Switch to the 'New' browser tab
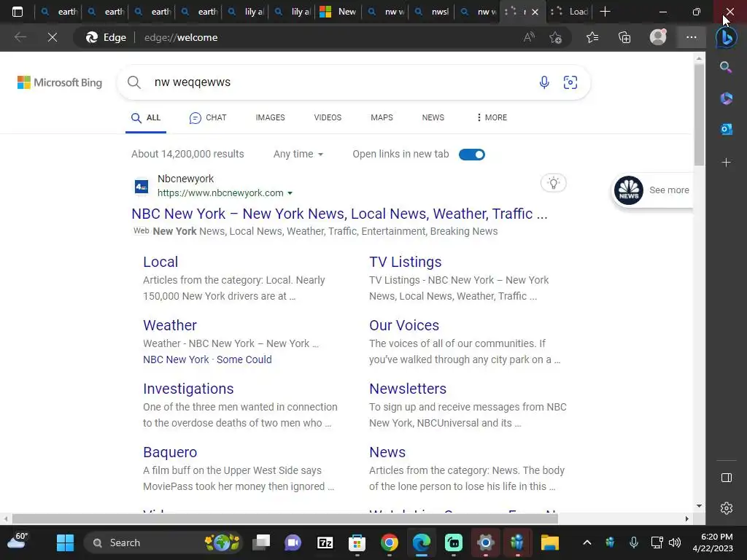Image resolution: width=747 pixels, height=560 pixels. 338,12
